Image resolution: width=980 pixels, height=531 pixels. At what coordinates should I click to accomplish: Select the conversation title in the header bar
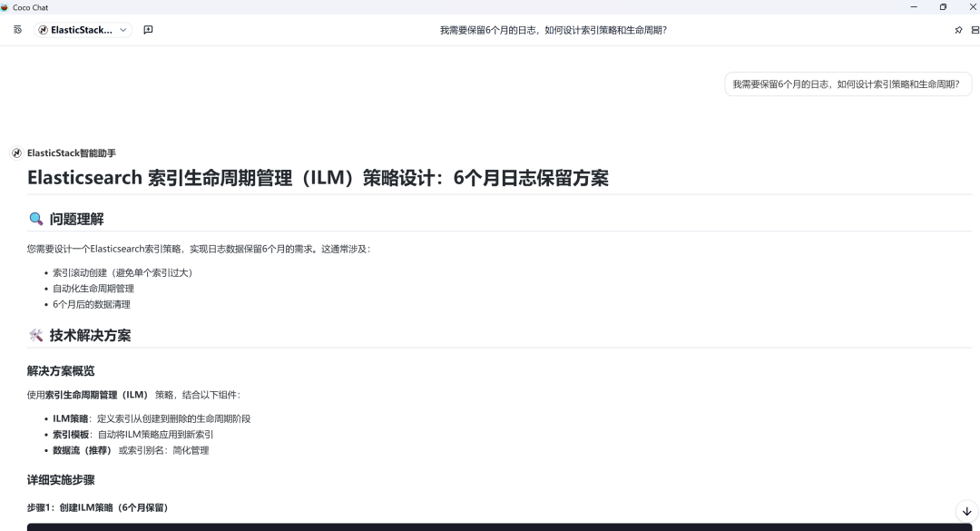click(x=551, y=30)
